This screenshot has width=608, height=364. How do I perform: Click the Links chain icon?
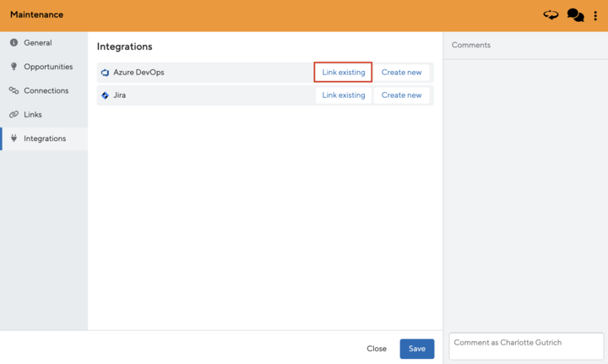pos(14,115)
